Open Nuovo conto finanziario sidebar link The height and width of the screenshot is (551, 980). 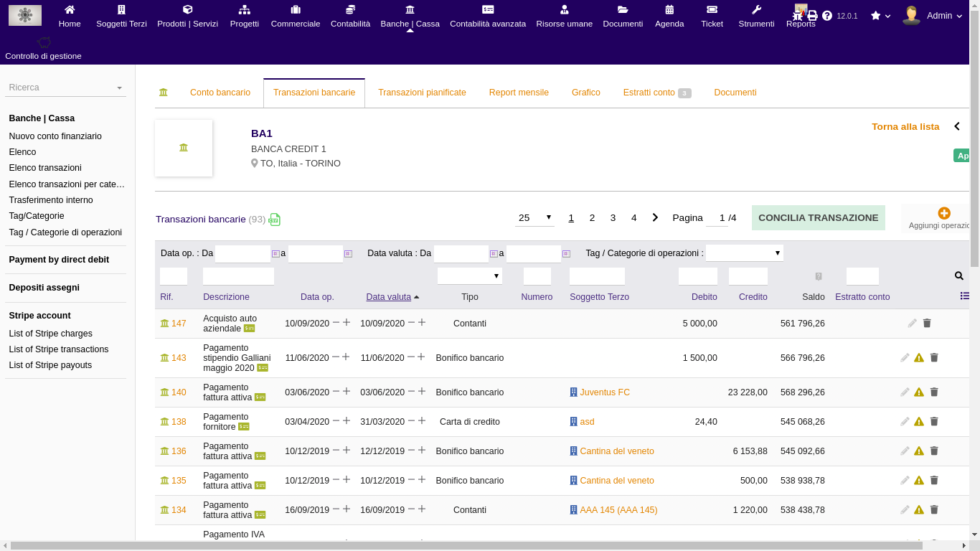click(x=55, y=136)
